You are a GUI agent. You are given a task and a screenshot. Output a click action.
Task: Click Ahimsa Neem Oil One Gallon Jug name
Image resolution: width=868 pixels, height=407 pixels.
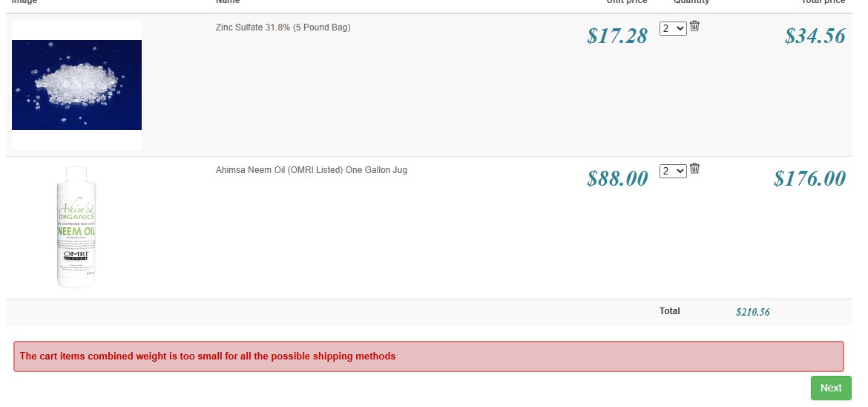tap(311, 170)
